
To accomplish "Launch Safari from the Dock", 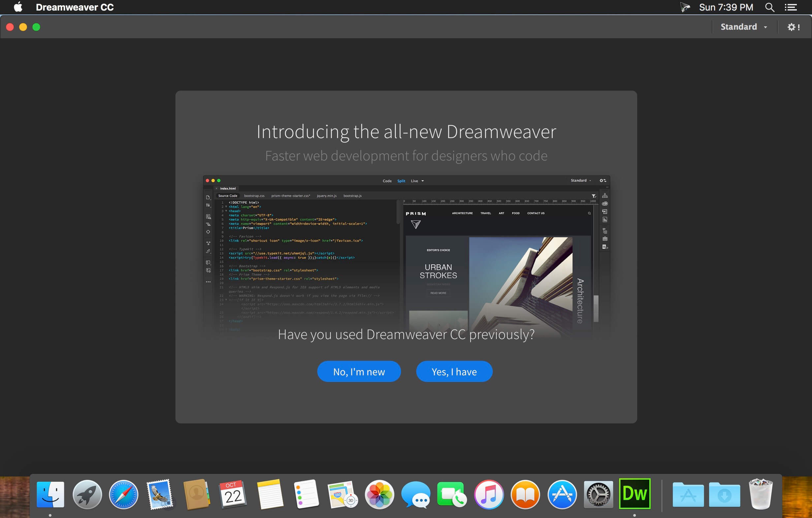I will tap(123, 494).
